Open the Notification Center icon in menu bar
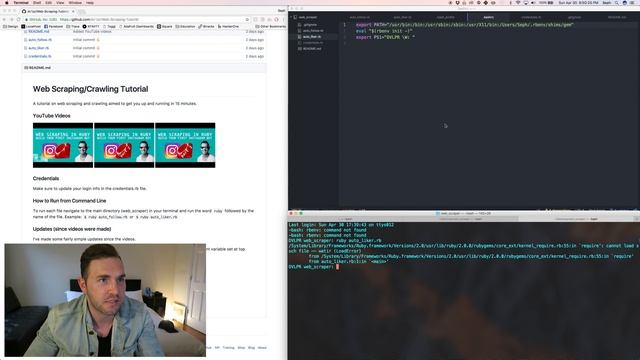The width and height of the screenshot is (640, 360). pyautogui.click(x=633, y=2)
